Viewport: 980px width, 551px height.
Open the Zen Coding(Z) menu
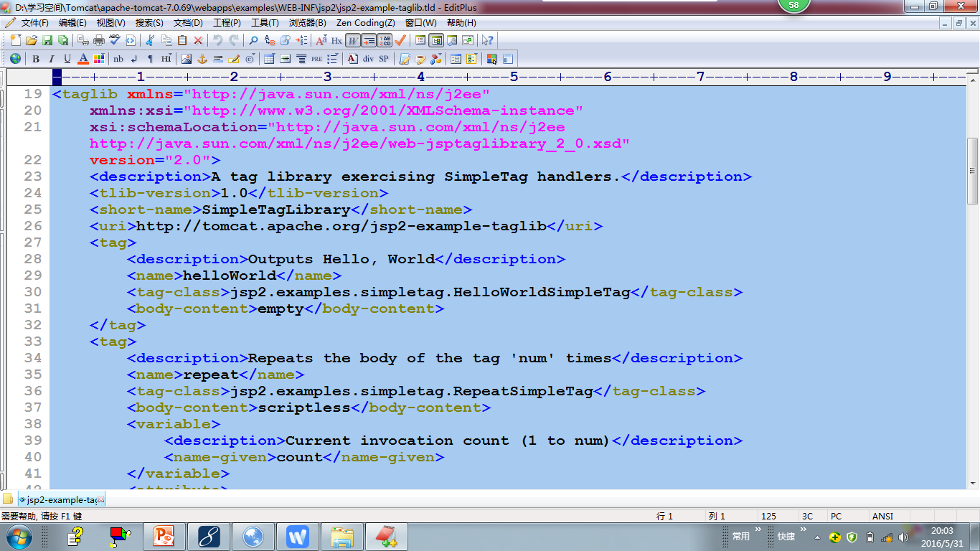(x=366, y=23)
